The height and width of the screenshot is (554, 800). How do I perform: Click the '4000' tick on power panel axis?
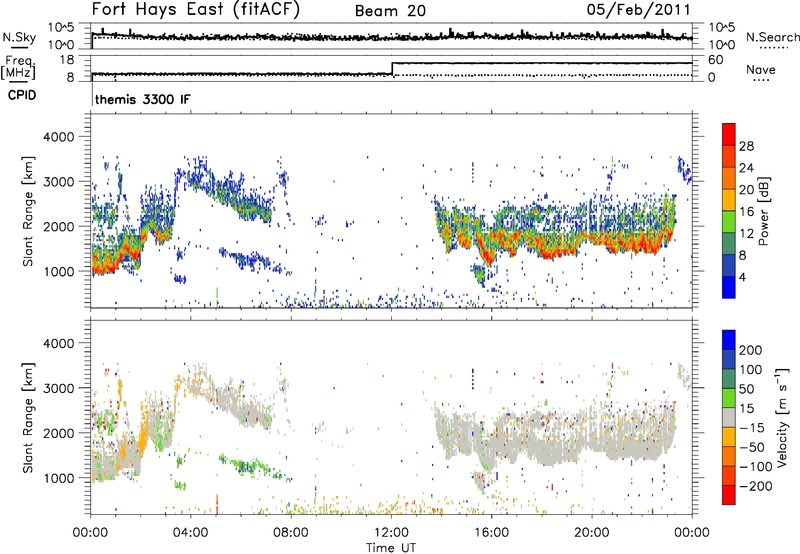pos(59,137)
